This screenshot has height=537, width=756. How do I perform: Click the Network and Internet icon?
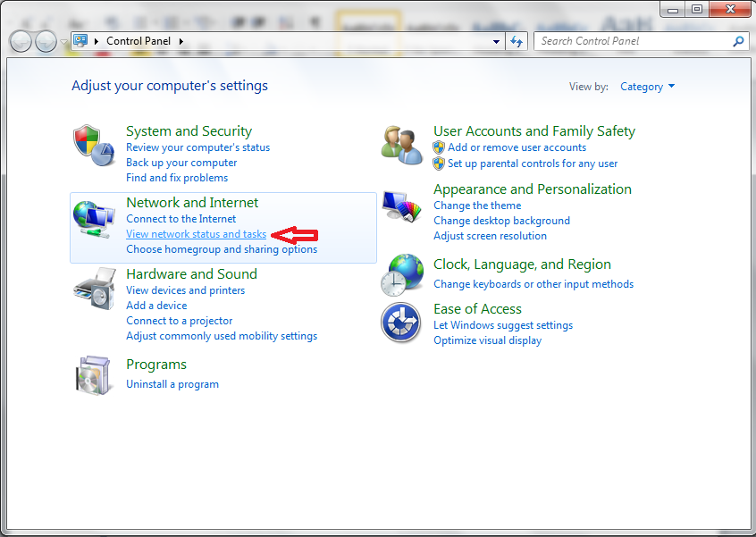click(x=93, y=217)
